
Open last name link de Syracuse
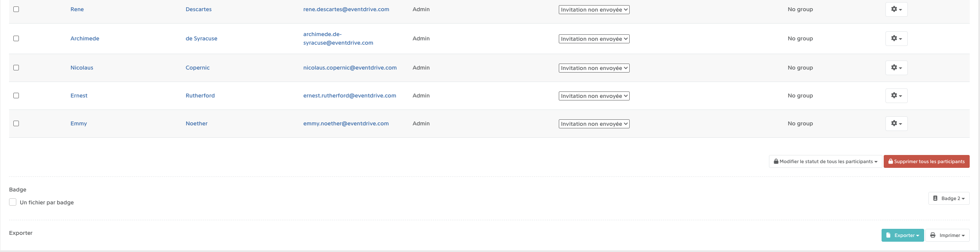201,38
